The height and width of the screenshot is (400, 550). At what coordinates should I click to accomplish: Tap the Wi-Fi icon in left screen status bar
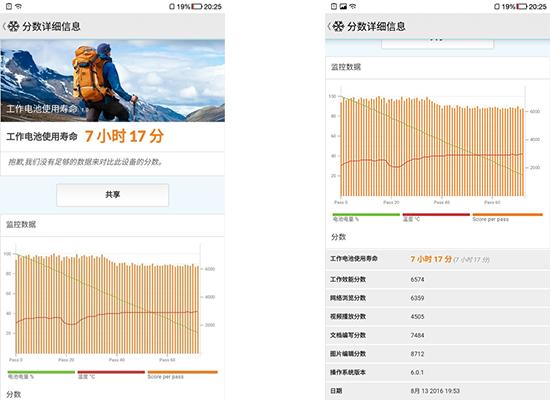pyautogui.click(x=19, y=6)
